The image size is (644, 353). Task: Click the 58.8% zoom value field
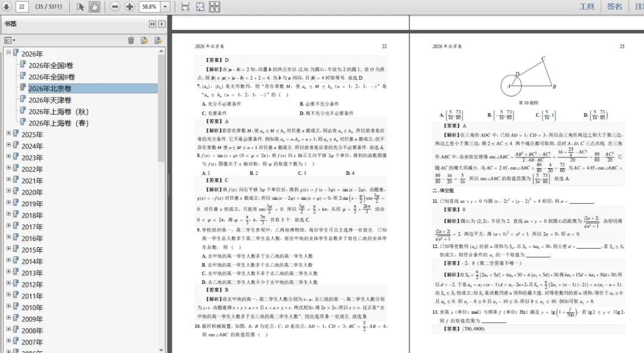point(150,7)
